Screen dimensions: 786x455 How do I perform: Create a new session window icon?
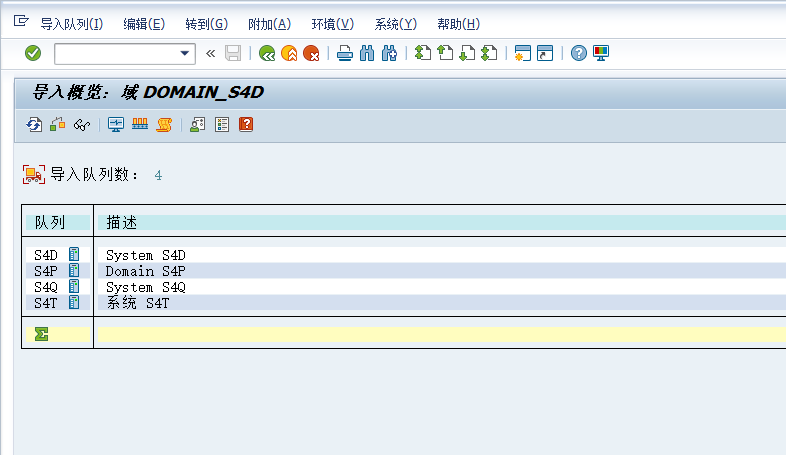tap(522, 53)
